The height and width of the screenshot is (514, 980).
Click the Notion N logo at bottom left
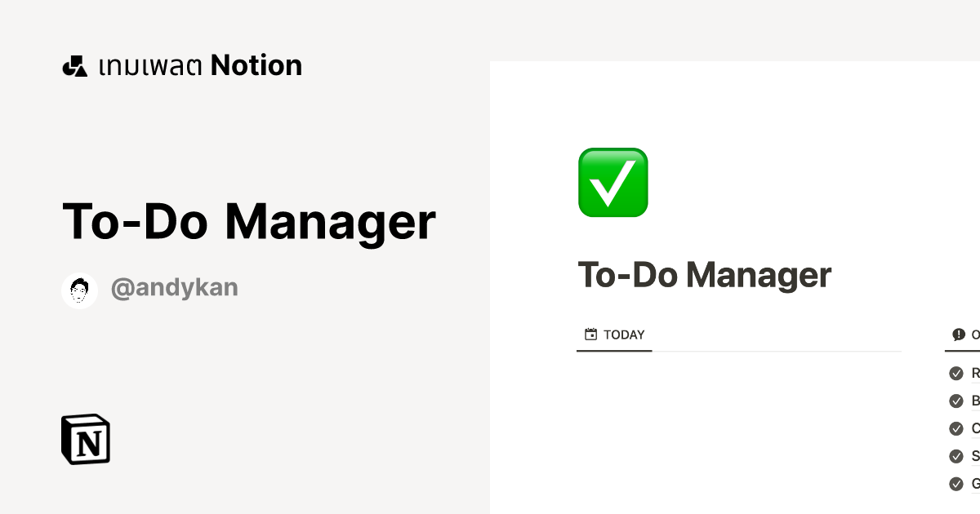[x=86, y=439]
